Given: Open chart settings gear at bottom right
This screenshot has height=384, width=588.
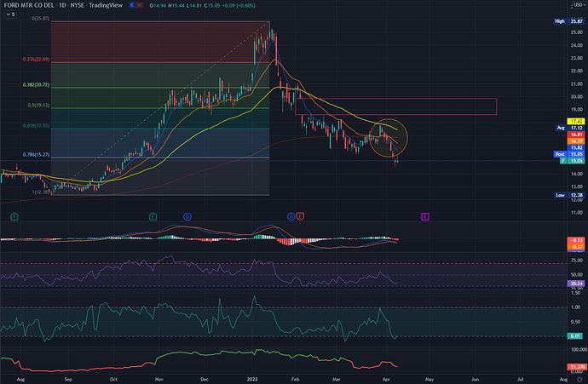Looking at the screenshot, I should (579, 379).
